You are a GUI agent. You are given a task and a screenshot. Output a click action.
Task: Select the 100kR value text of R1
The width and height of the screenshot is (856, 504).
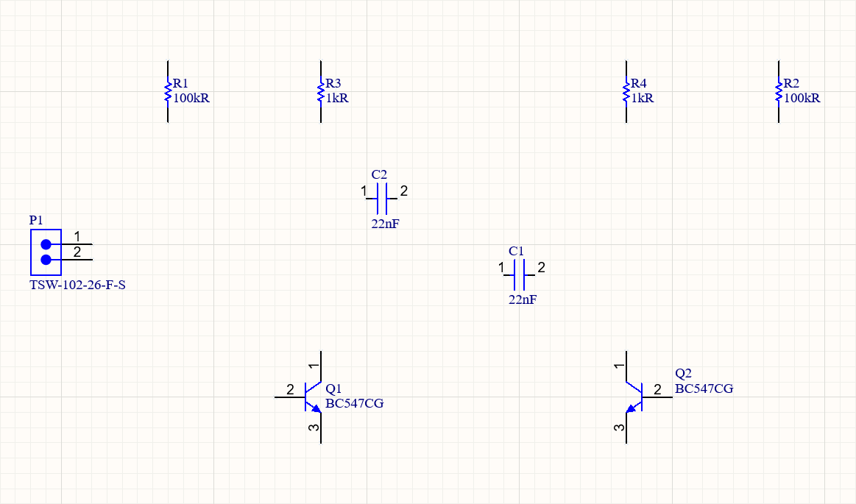(x=191, y=99)
